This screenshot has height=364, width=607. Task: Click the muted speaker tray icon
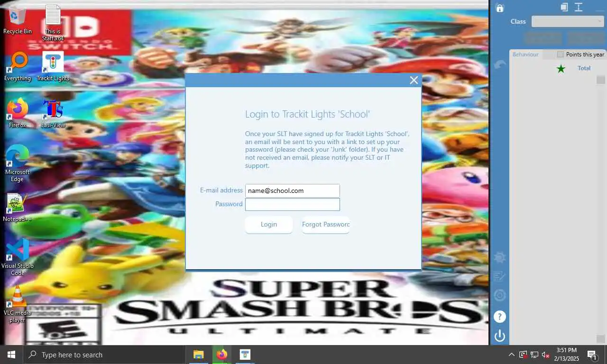click(x=545, y=355)
